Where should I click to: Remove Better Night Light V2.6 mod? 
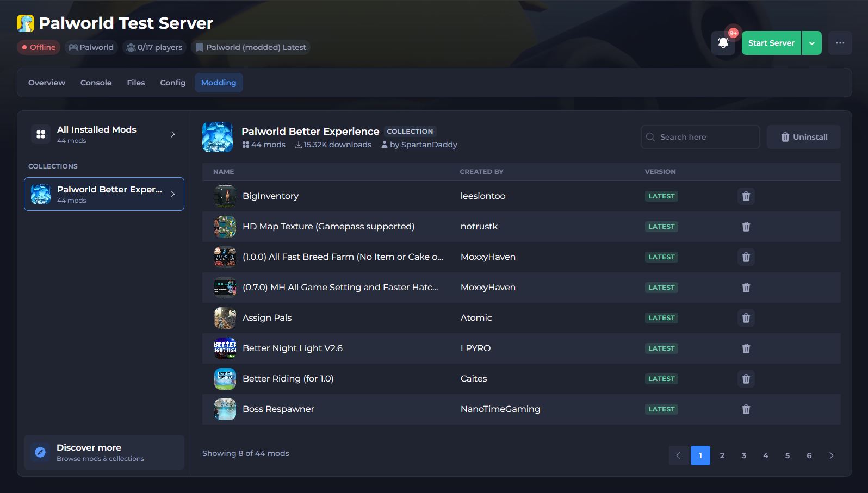tap(746, 348)
